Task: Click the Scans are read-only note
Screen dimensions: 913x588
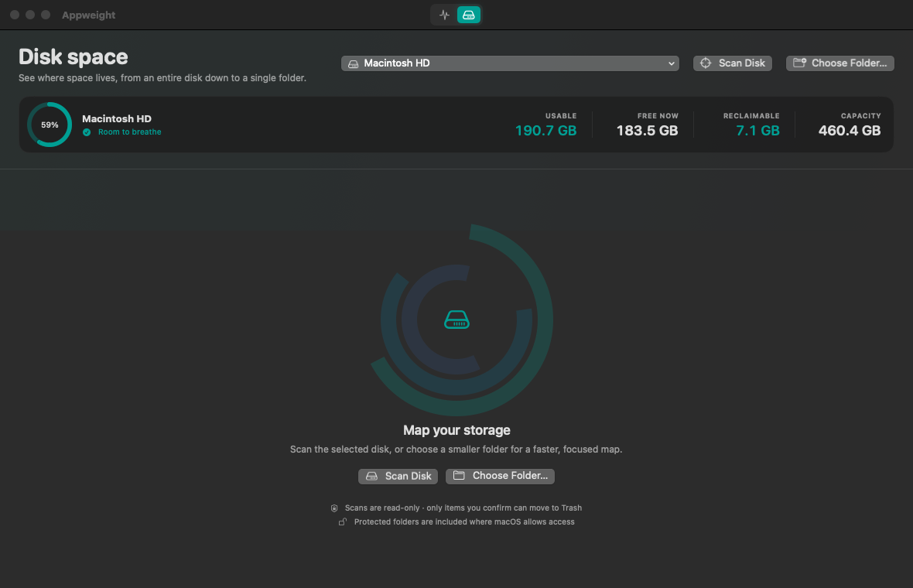Action: [x=463, y=508]
